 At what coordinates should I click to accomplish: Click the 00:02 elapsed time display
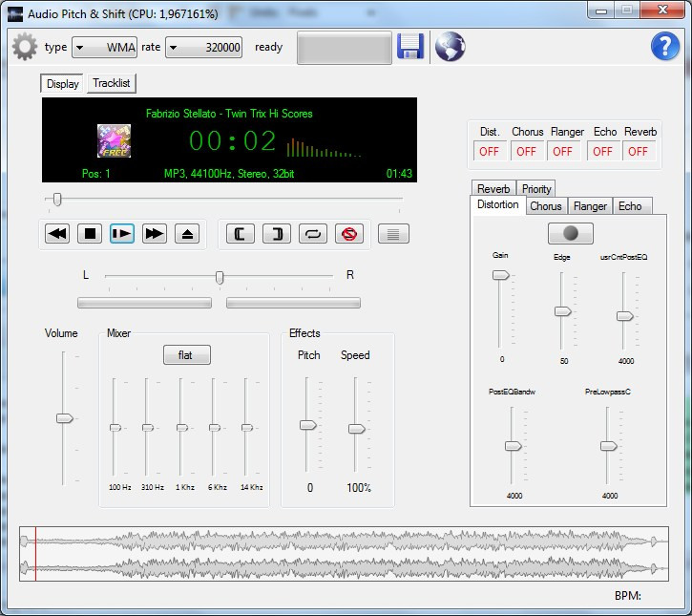[233, 141]
